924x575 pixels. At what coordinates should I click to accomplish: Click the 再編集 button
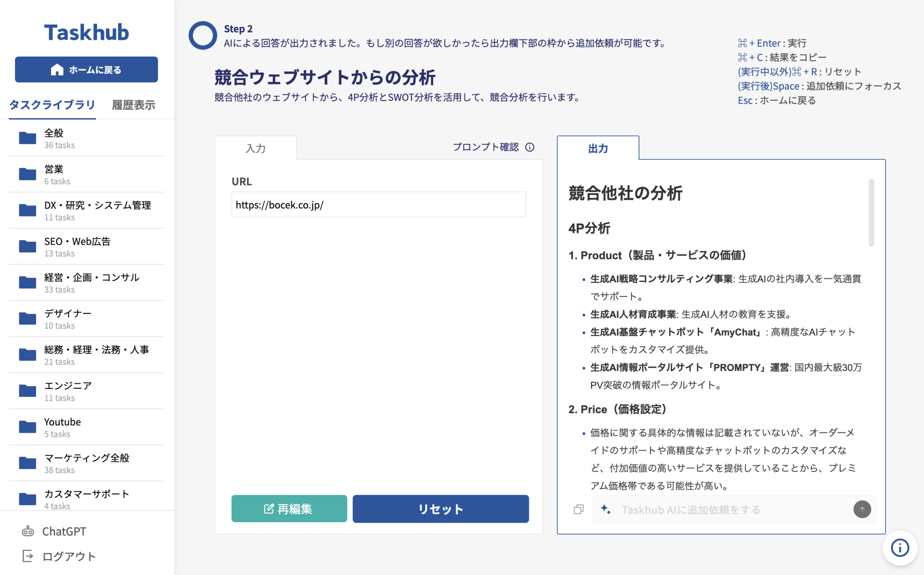(x=289, y=509)
